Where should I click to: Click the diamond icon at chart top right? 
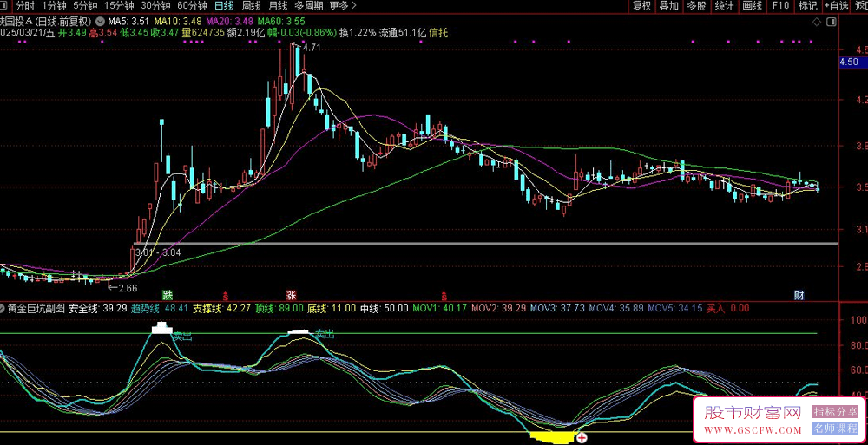[x=817, y=23]
